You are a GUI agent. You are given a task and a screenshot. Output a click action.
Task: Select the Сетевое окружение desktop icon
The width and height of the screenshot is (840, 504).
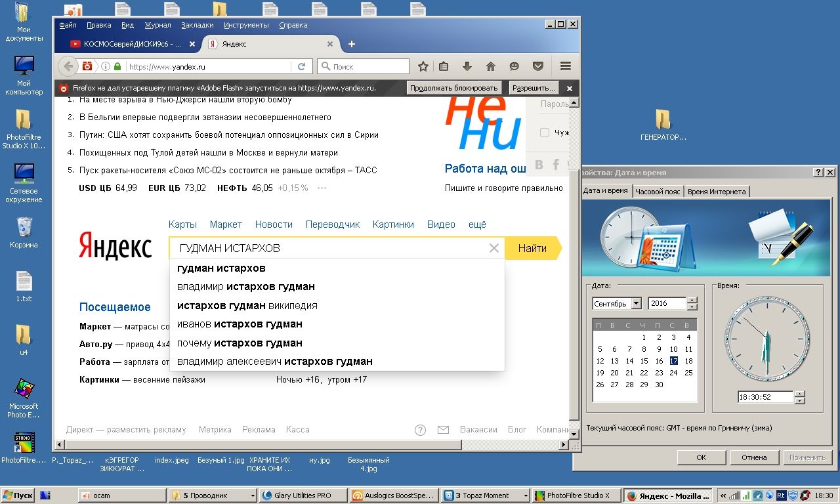click(24, 183)
